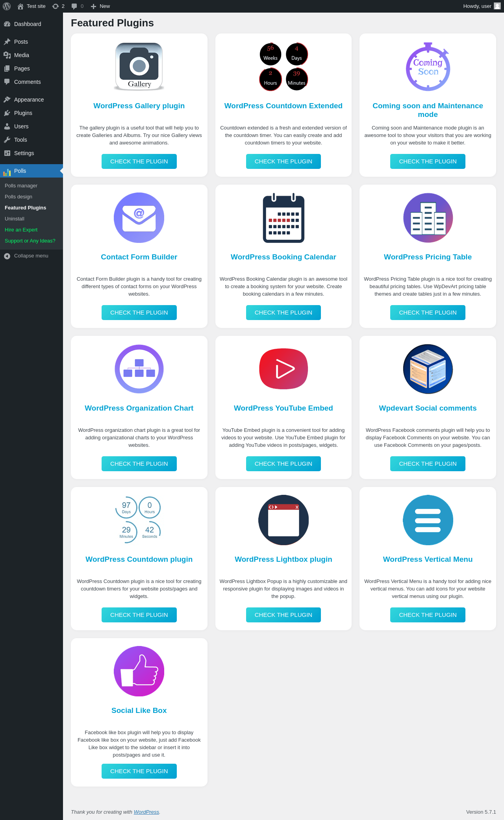Check the plugin for YouTube Embed
Screen dimensions: 504x820
click(283, 464)
